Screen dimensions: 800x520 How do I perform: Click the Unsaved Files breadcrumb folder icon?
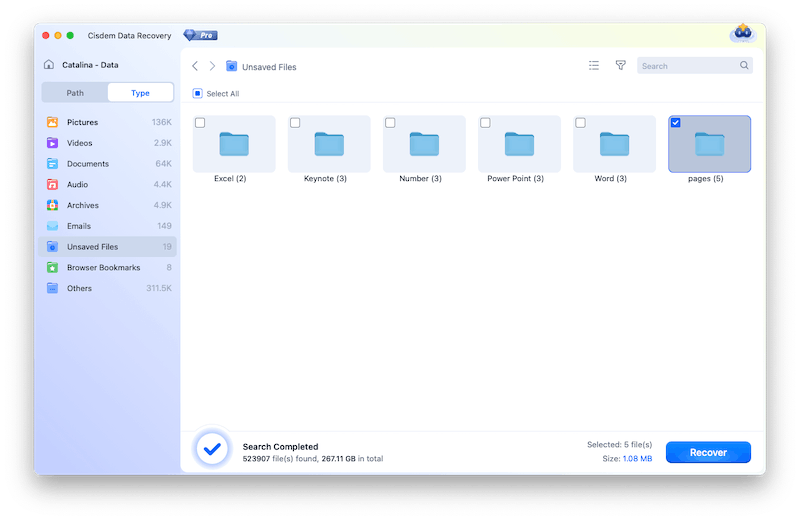[232, 66]
